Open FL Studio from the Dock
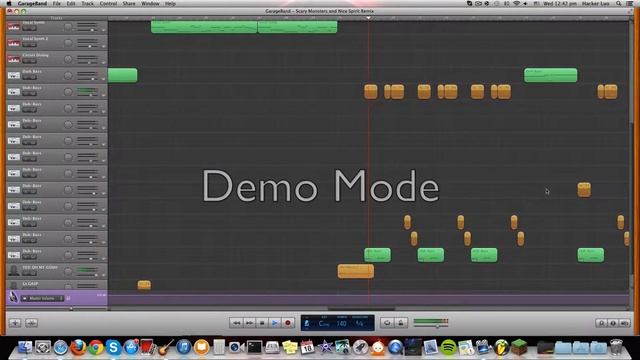 (501, 347)
